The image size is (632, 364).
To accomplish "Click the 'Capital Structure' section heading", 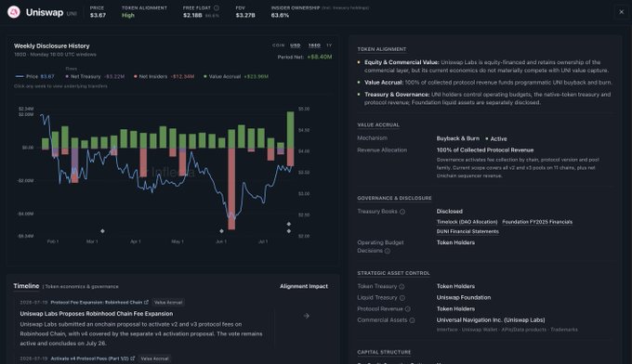I will (x=384, y=352).
